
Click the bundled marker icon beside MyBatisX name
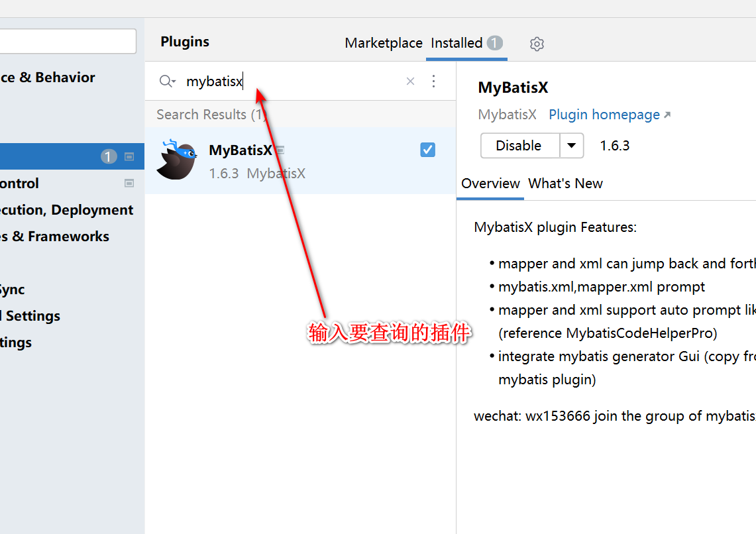pyautogui.click(x=280, y=150)
